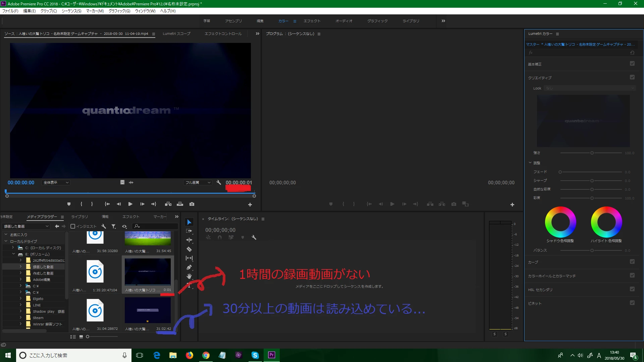This screenshot has height=362, width=644.
Task: Switch media browser to thumbnail view
Action: 81,337
